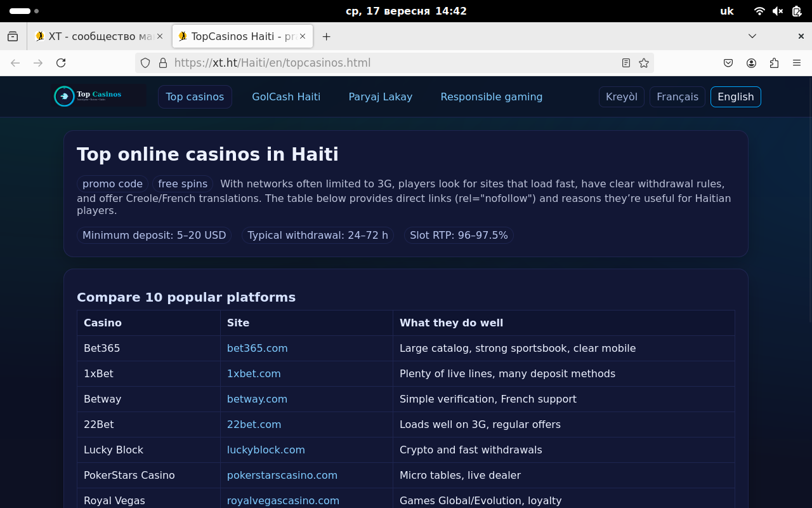This screenshot has width=812, height=508.
Task: Close the browser window
Action: click(801, 36)
